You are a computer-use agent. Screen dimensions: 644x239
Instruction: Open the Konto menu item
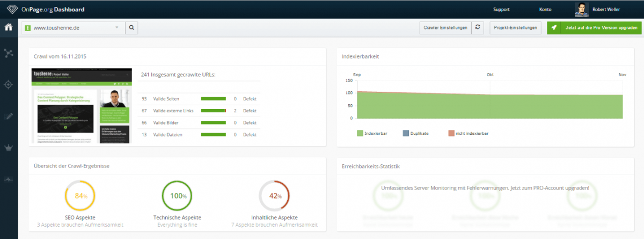[545, 9]
